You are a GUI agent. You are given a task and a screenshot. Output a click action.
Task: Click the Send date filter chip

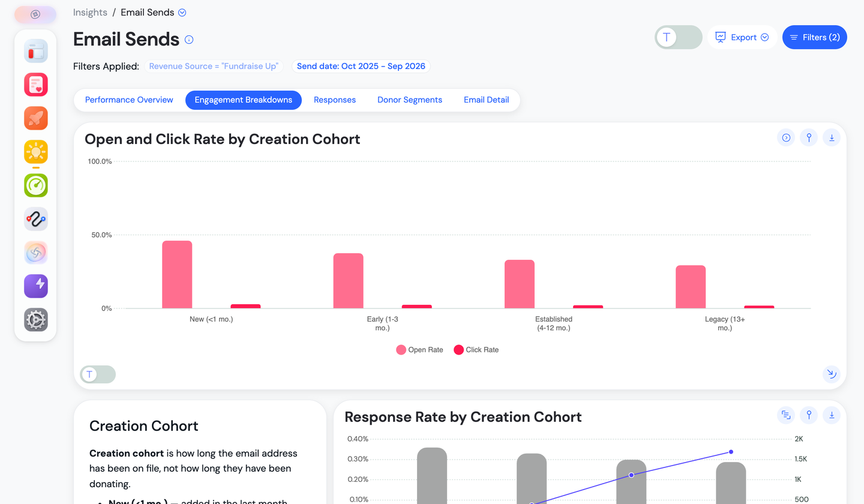tap(361, 66)
